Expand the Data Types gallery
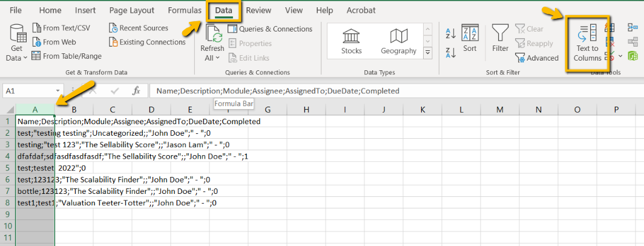The width and height of the screenshot is (644, 246). 428,52
